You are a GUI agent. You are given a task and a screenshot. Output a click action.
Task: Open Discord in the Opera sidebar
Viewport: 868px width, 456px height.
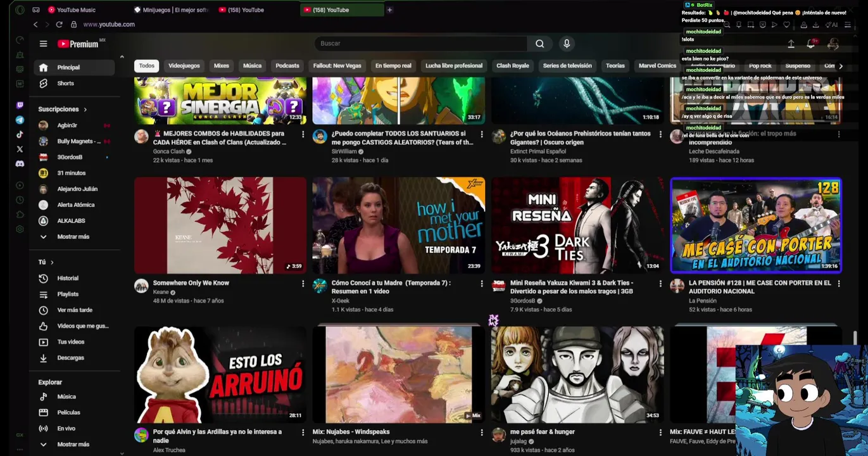(x=20, y=163)
